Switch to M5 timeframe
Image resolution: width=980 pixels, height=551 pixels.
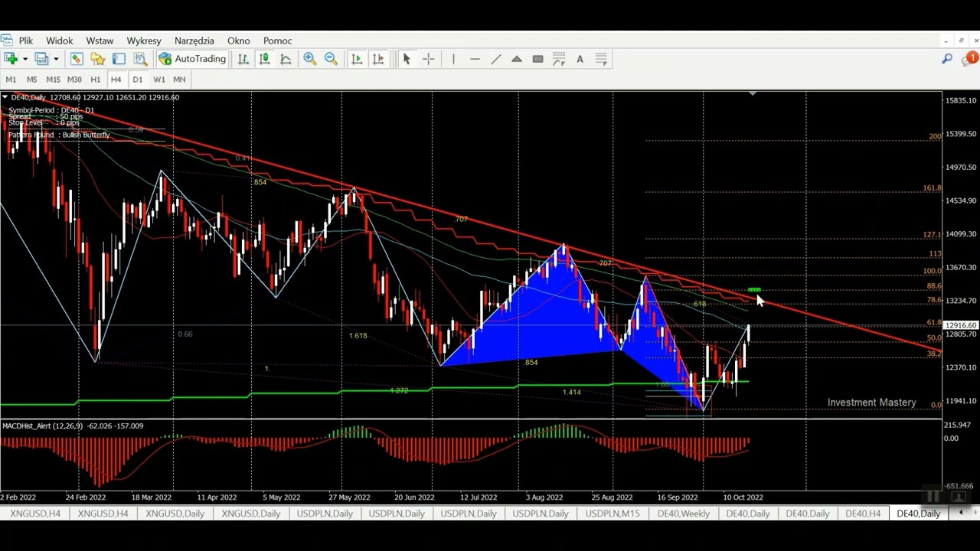[x=31, y=80]
